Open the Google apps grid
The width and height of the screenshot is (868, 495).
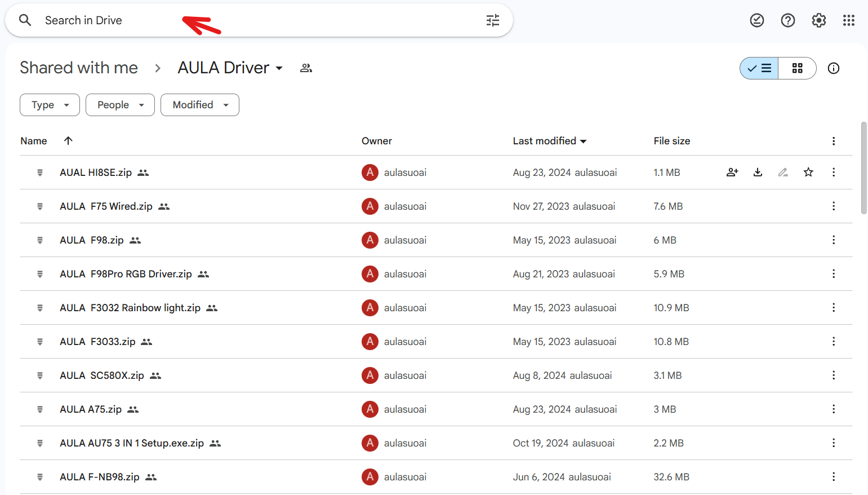coord(849,20)
